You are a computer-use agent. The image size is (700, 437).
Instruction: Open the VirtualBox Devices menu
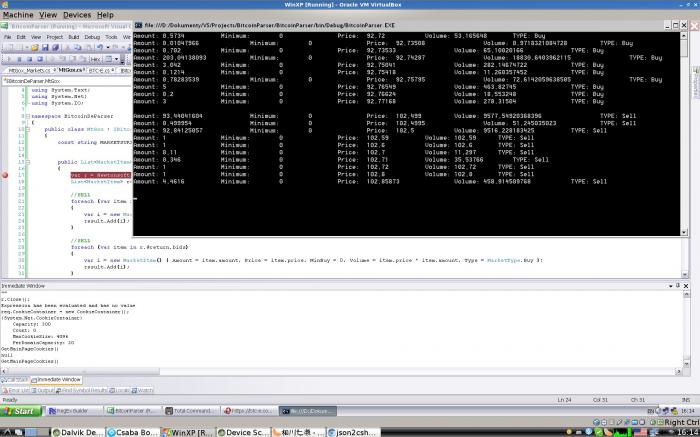(x=77, y=15)
